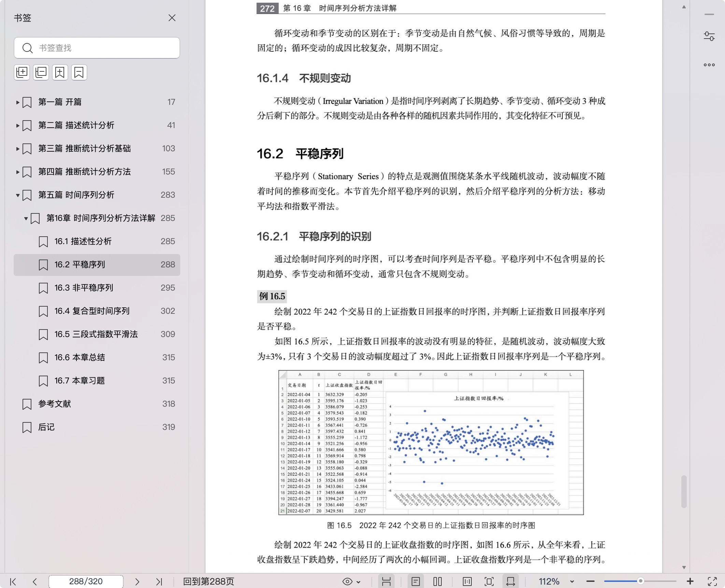Jump to the first page
725x588 pixels.
pyautogui.click(x=13, y=582)
